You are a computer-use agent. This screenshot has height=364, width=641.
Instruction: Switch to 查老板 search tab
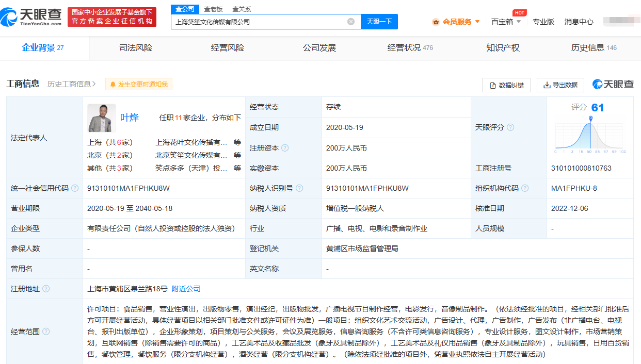213,9
